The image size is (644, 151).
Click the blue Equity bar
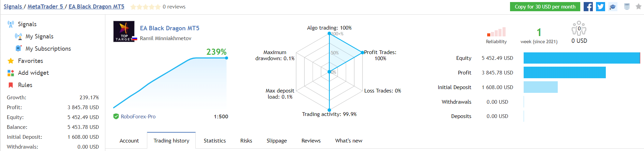[582, 58]
